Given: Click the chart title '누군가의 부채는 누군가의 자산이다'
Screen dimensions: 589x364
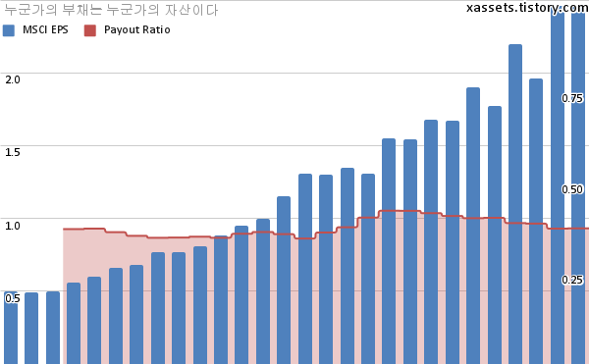Looking at the screenshot, I should [111, 10].
